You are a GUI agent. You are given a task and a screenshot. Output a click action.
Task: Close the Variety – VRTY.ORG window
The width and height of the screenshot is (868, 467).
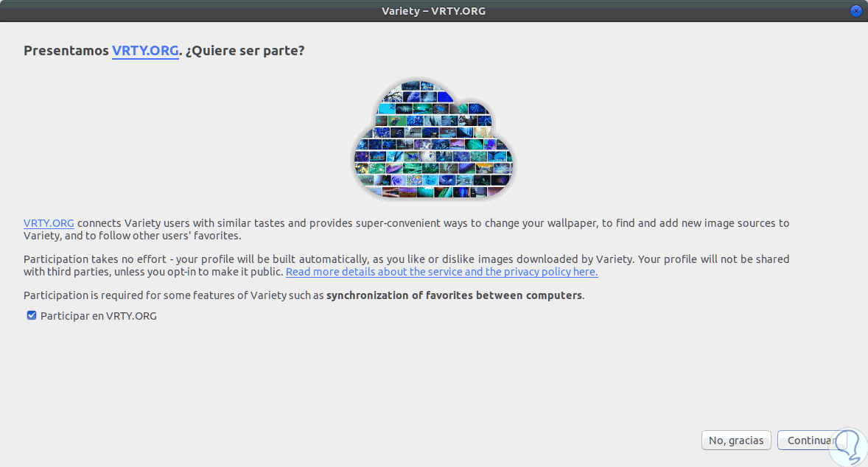(x=855, y=11)
